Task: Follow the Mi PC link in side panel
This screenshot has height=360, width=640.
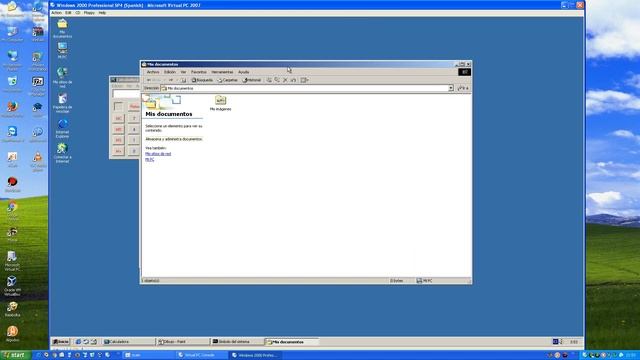Action: coord(149,160)
